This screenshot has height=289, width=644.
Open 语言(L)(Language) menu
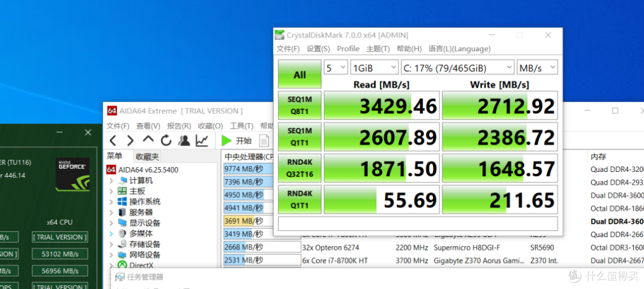[x=460, y=48]
